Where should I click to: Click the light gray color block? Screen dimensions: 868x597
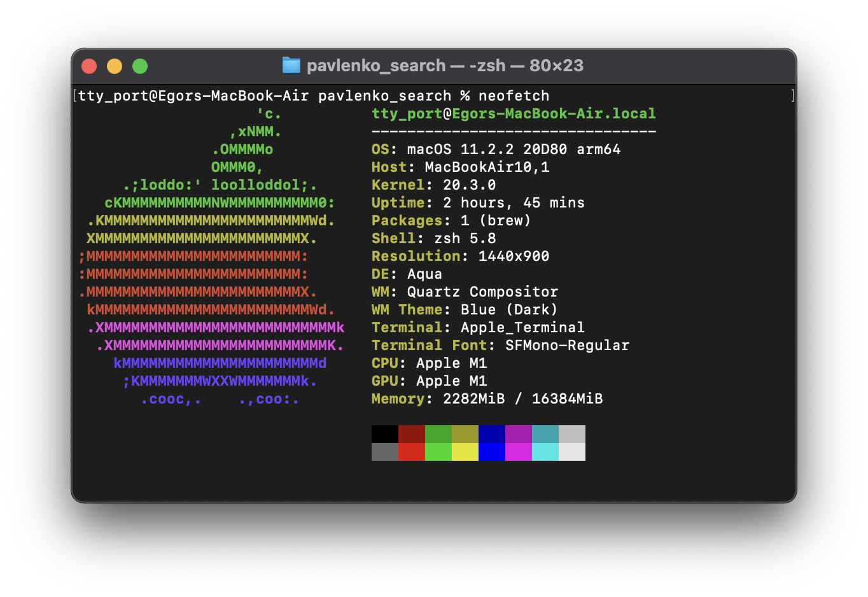click(572, 434)
